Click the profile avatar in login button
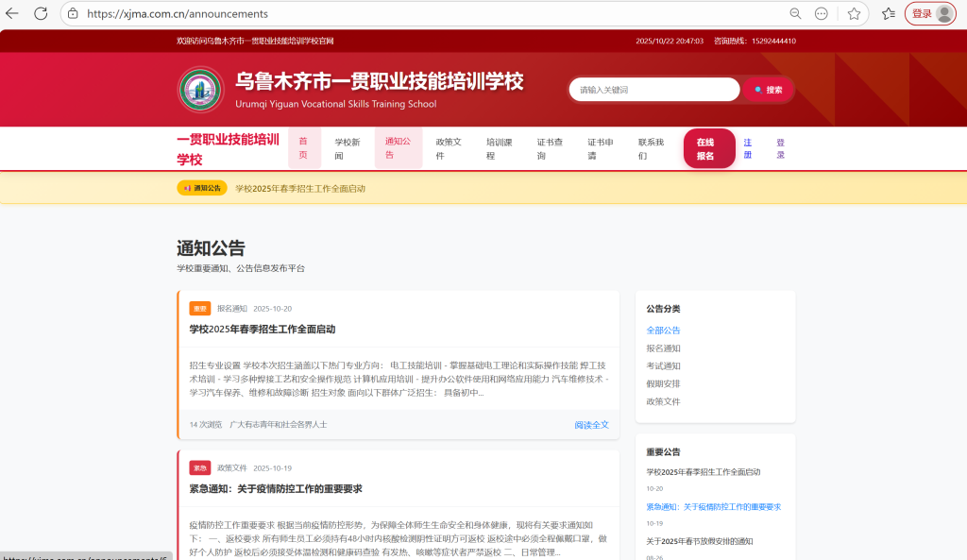This screenshot has width=967, height=560. pos(943,13)
